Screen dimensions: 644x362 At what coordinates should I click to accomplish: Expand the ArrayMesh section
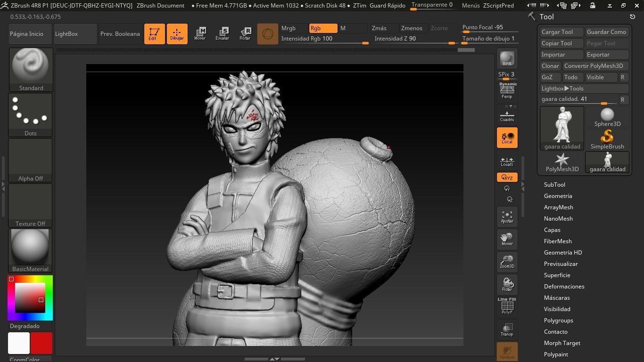click(x=558, y=207)
